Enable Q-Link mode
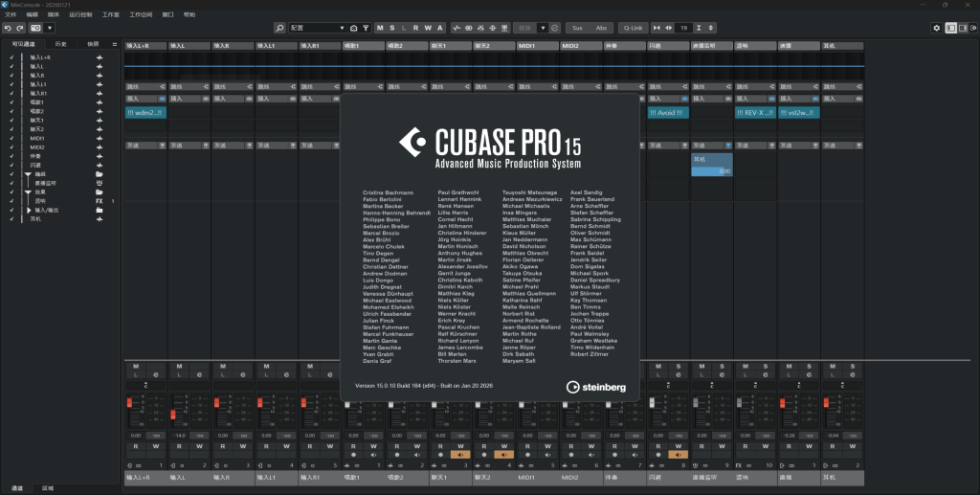This screenshot has width=980, height=495. 633,28
